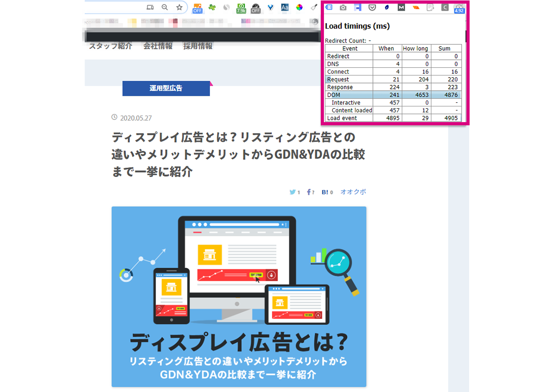Click the orange extension icon with OFF badge
This screenshot has height=392, width=553.
pyautogui.click(x=197, y=8)
